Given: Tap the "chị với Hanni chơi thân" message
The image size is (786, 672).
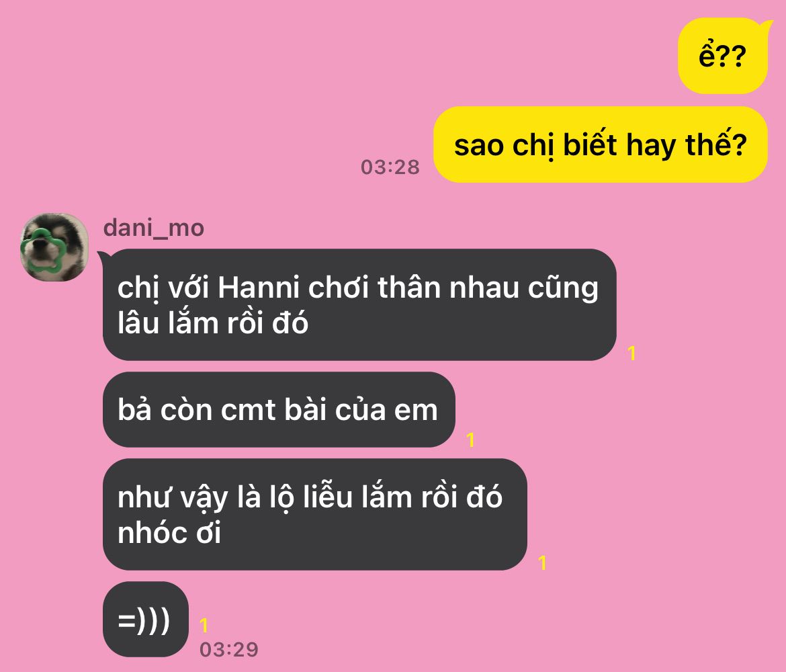Looking at the screenshot, I should click(x=359, y=304).
